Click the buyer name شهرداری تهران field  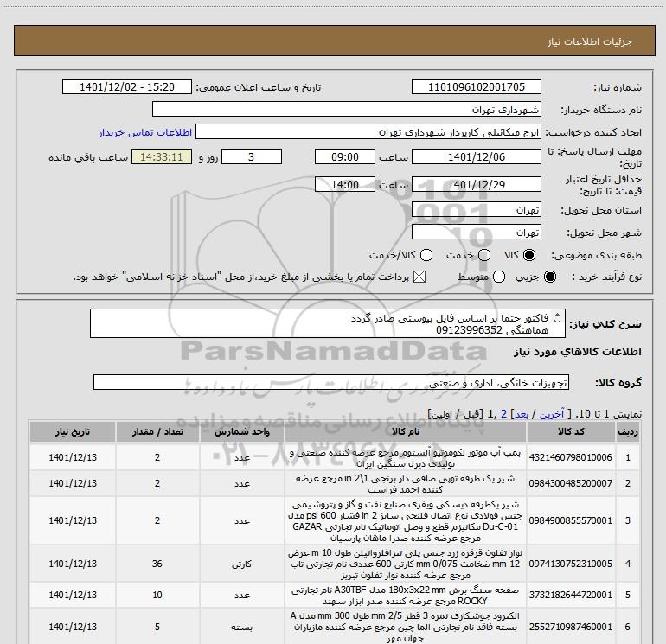click(347, 109)
